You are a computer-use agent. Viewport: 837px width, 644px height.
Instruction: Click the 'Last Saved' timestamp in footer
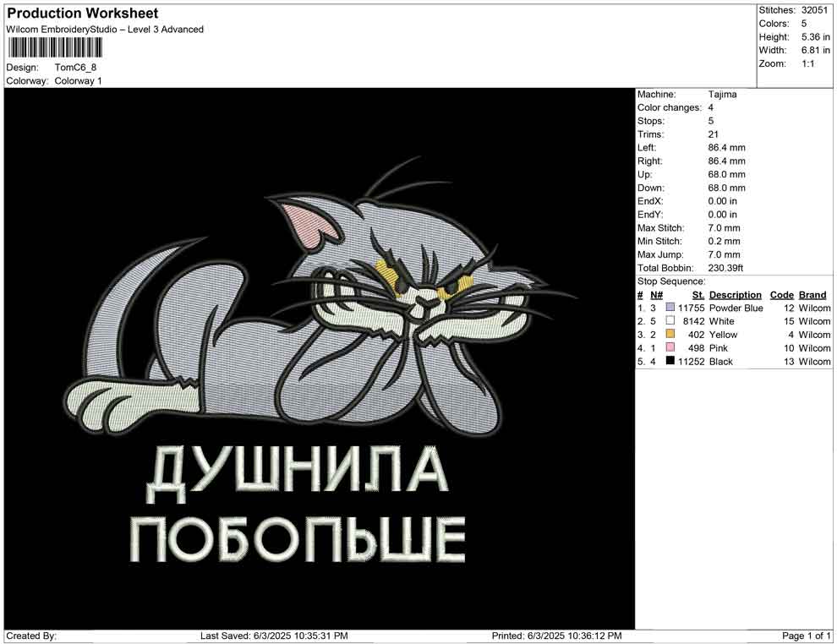[274, 636]
